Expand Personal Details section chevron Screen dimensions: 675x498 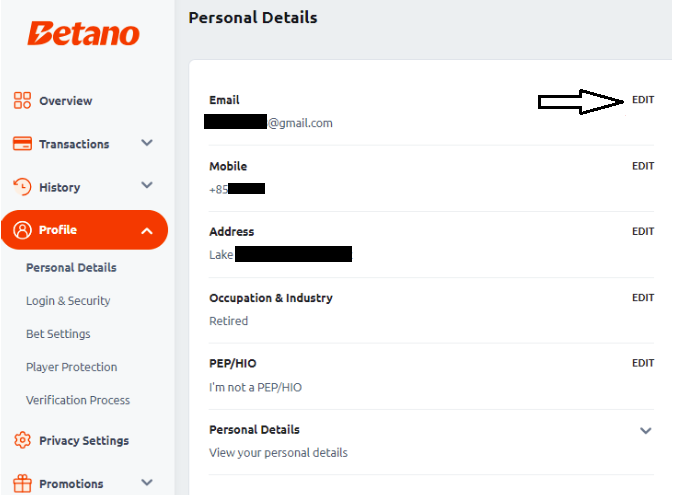(x=645, y=431)
